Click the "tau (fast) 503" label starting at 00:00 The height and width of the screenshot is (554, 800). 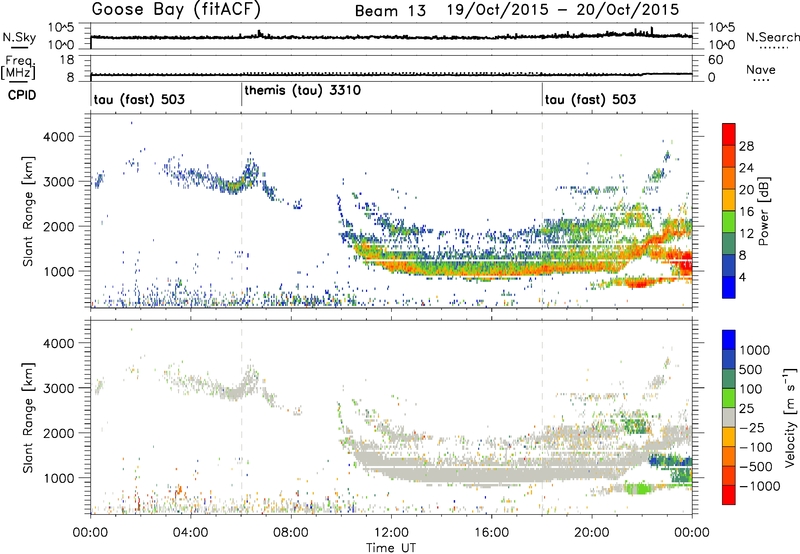point(139,99)
